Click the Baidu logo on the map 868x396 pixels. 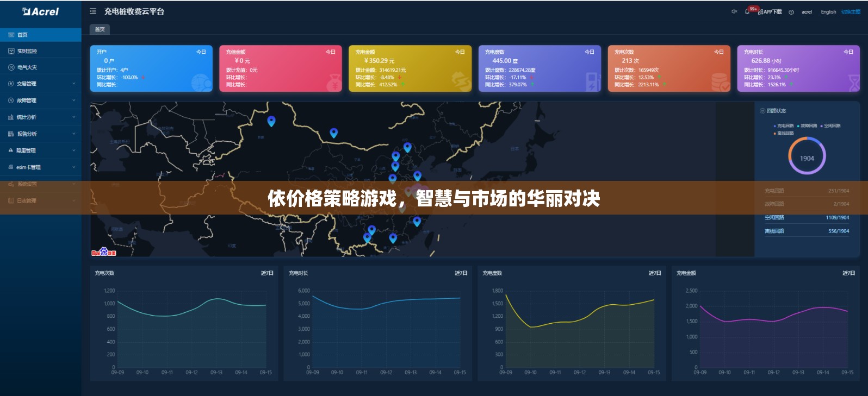104,252
